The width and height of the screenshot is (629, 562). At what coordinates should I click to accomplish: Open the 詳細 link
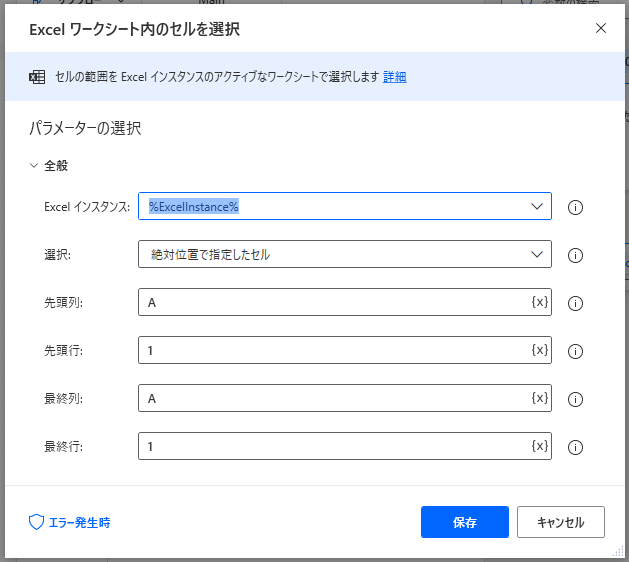394,77
